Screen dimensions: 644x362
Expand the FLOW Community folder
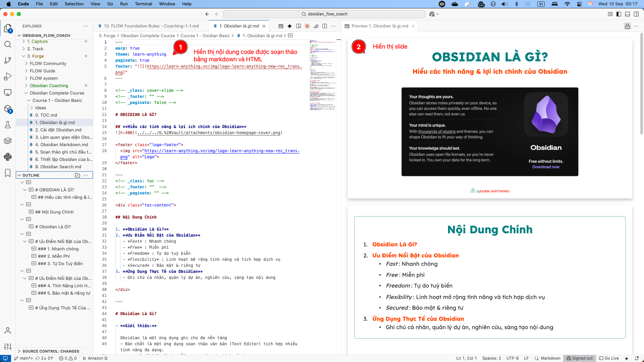(x=48, y=64)
